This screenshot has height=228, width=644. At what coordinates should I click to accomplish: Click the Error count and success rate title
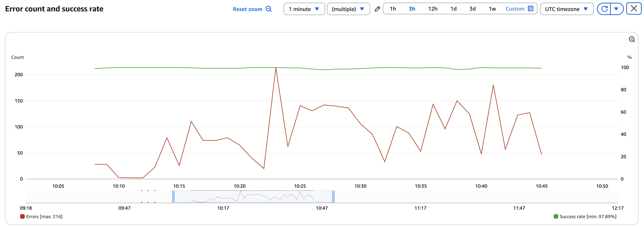[54, 9]
